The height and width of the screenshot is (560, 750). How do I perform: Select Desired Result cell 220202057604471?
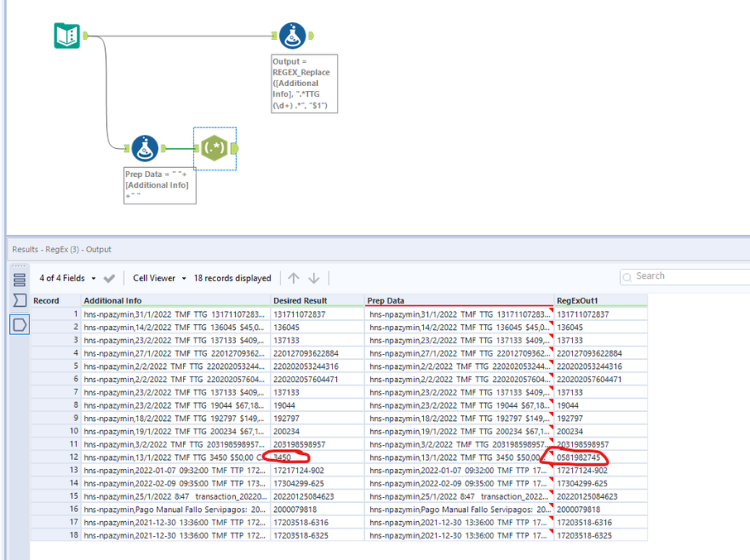pos(317,380)
